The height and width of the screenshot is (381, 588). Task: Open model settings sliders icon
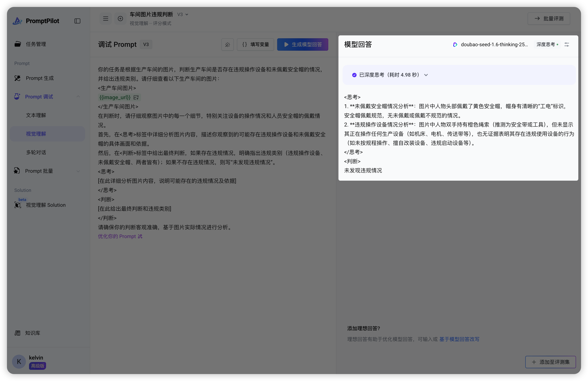[x=567, y=44]
